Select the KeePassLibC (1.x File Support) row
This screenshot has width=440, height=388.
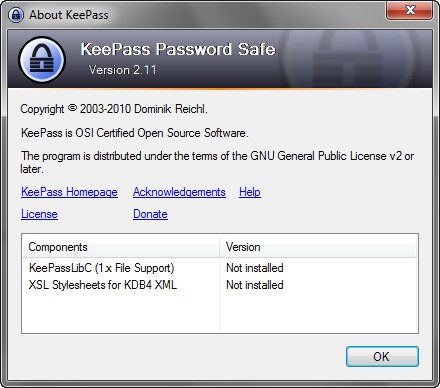[x=220, y=268]
